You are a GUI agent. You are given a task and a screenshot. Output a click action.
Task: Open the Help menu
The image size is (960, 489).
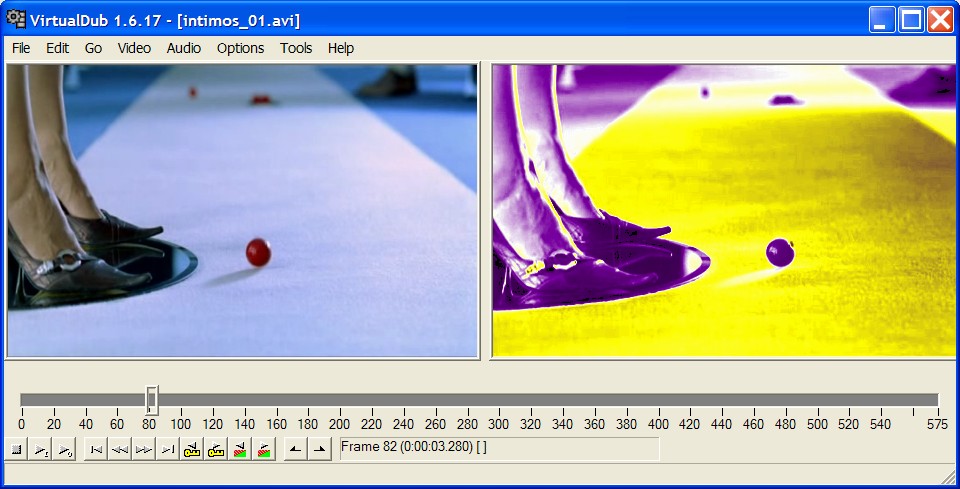341,48
